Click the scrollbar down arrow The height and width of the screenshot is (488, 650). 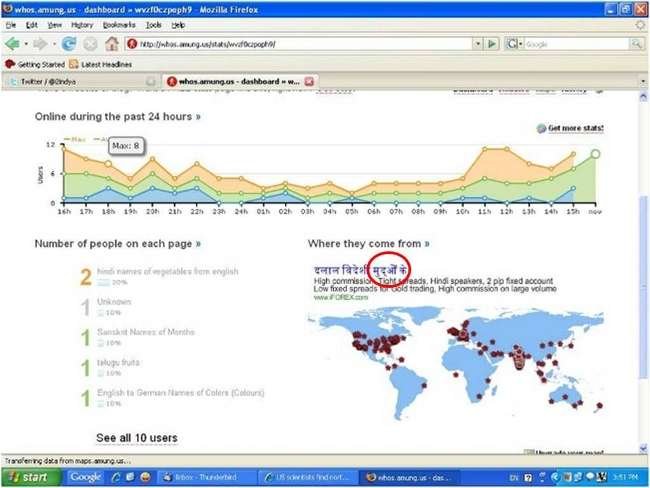pos(643,448)
